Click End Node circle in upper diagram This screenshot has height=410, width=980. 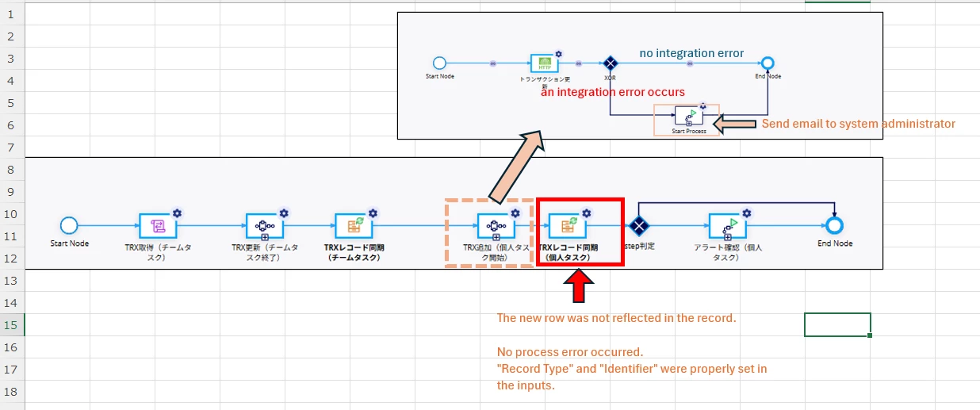(767, 63)
